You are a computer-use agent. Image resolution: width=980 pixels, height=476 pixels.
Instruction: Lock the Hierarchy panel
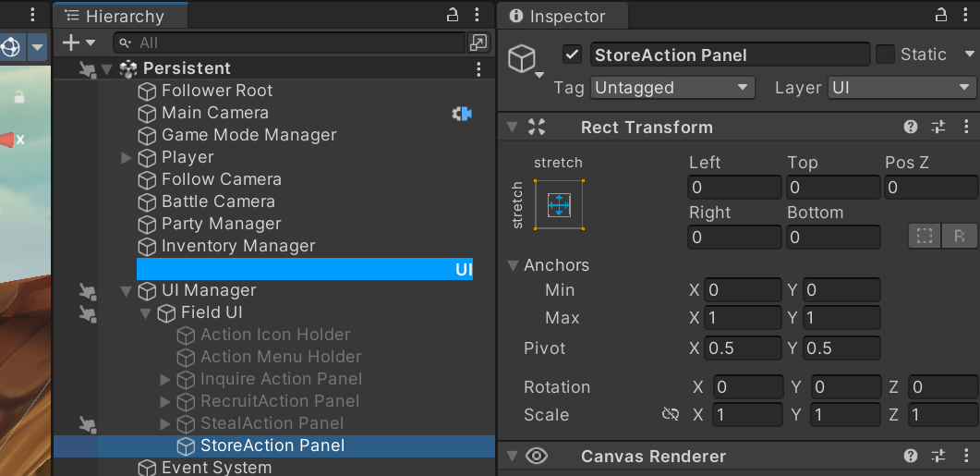453,15
